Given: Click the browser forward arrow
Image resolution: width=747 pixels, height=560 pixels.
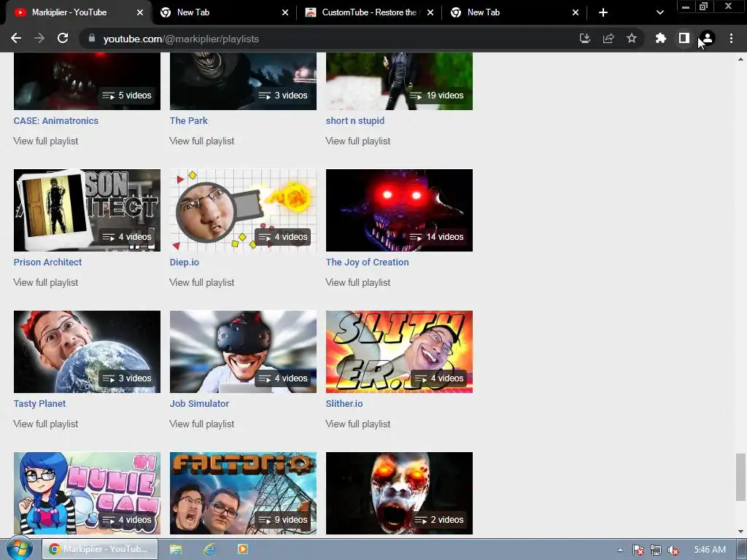Looking at the screenshot, I should tap(39, 39).
